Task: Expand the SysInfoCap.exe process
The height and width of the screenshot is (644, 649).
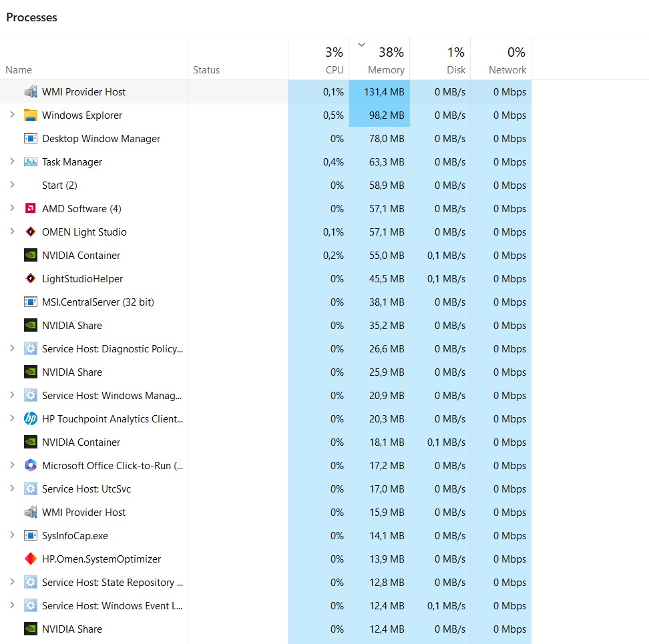Action: 12,536
